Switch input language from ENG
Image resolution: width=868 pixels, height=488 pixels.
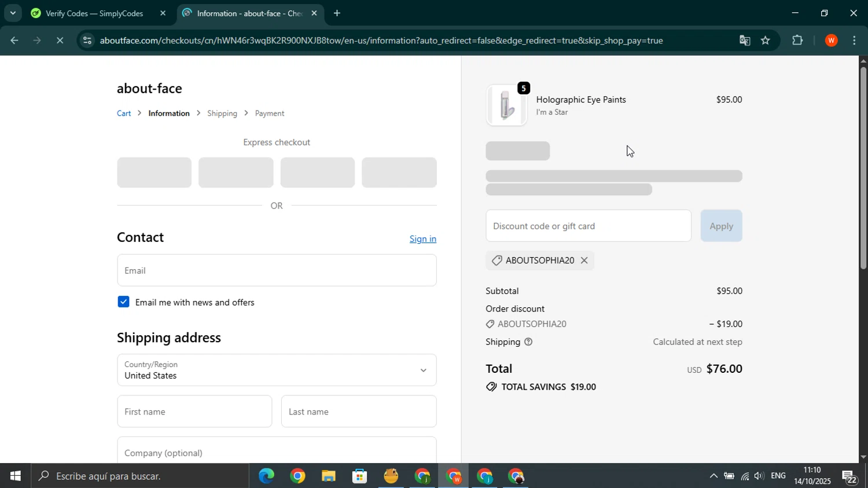778,476
